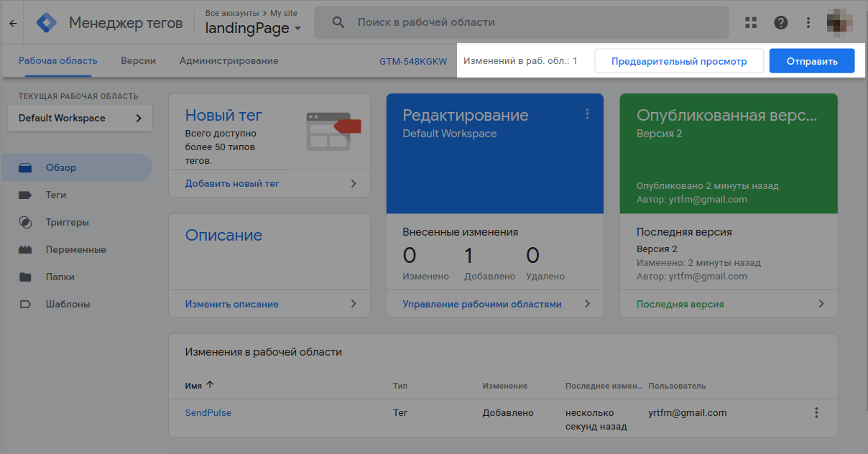This screenshot has height=454, width=868.
Task: Click the Добавить новый тег link
Action: pos(232,183)
